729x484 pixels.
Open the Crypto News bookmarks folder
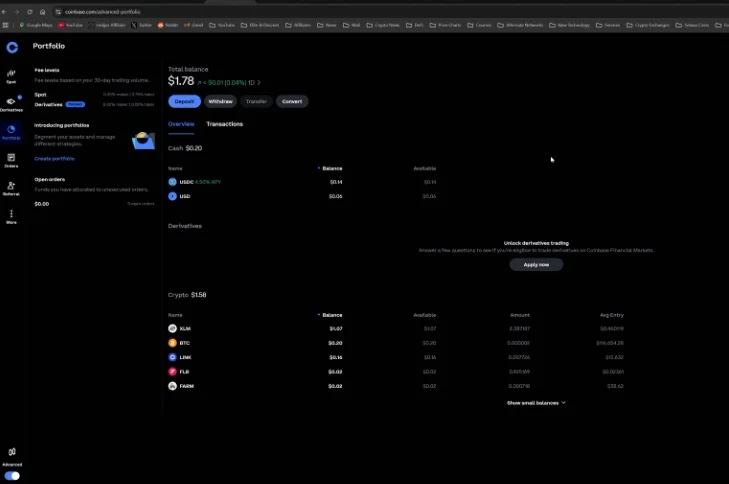(383, 25)
